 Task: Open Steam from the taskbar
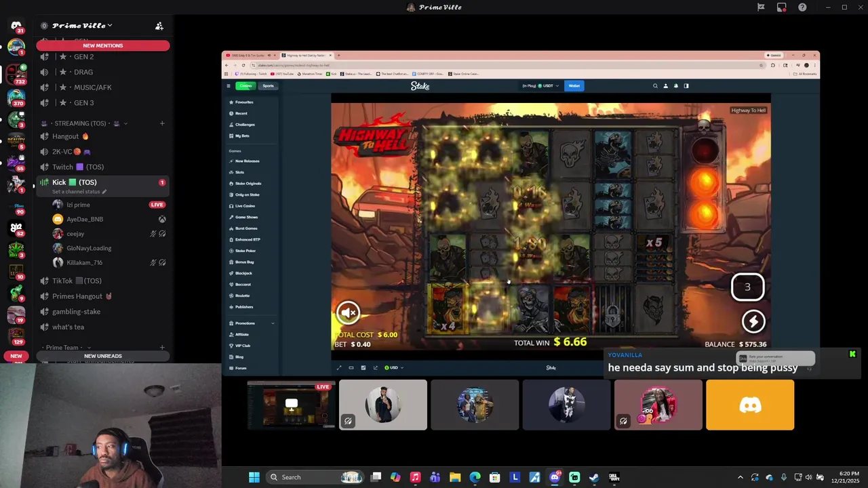click(x=594, y=477)
